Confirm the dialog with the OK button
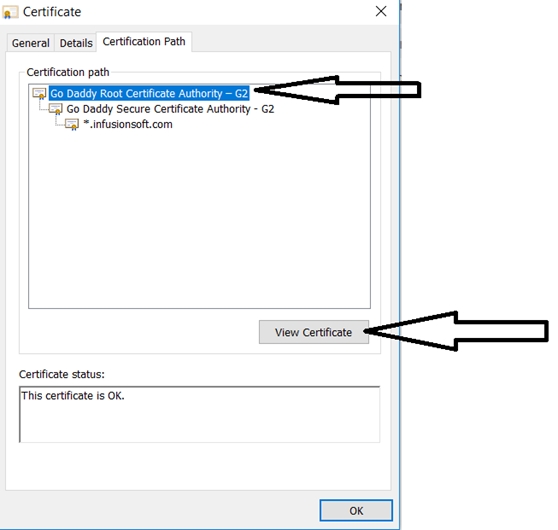558x530 pixels. pos(356,510)
